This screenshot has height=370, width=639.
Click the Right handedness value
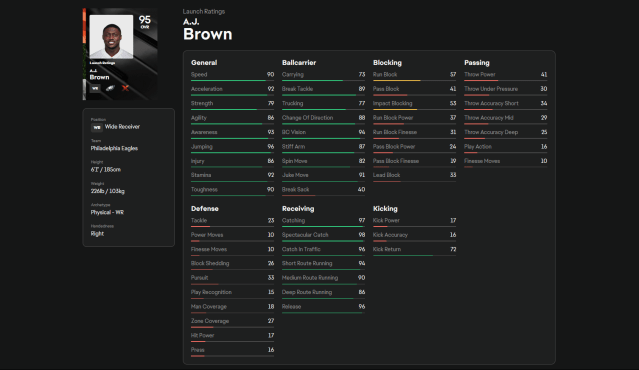click(x=97, y=233)
